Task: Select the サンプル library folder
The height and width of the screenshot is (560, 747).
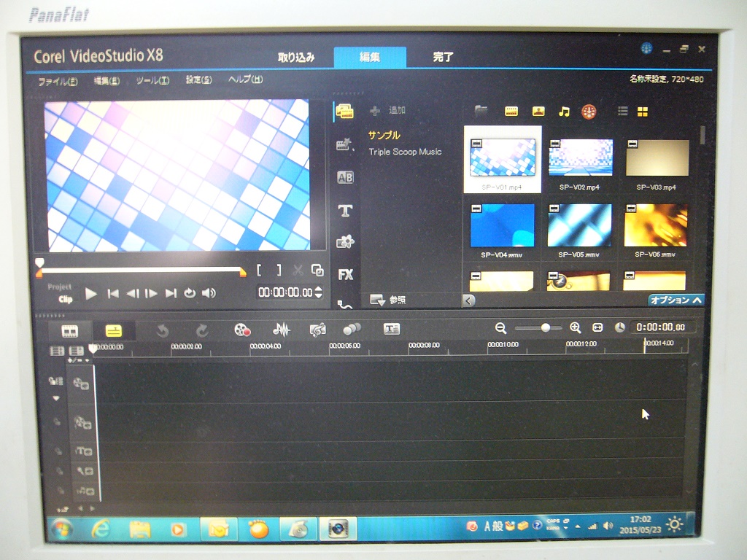Action: [384, 135]
